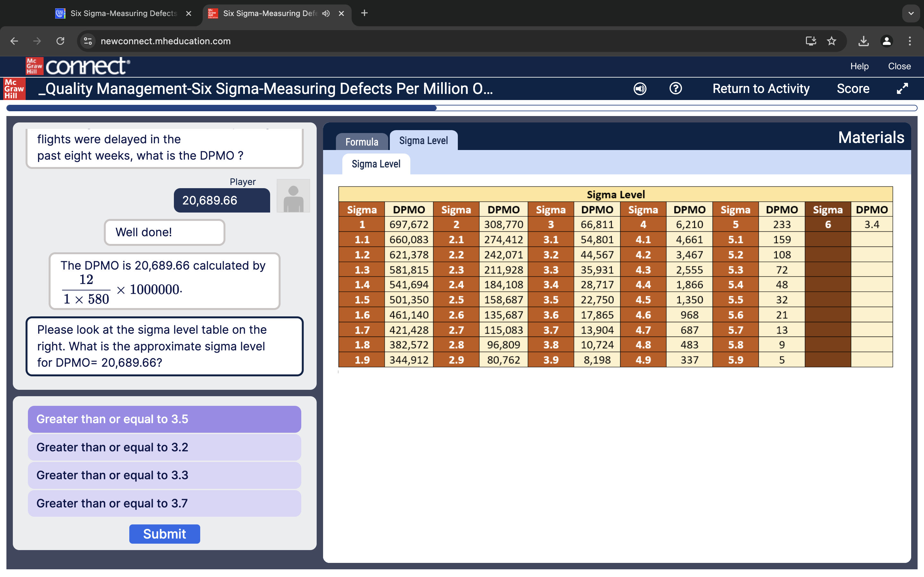Open the Score link
924x577 pixels.
tap(852, 88)
